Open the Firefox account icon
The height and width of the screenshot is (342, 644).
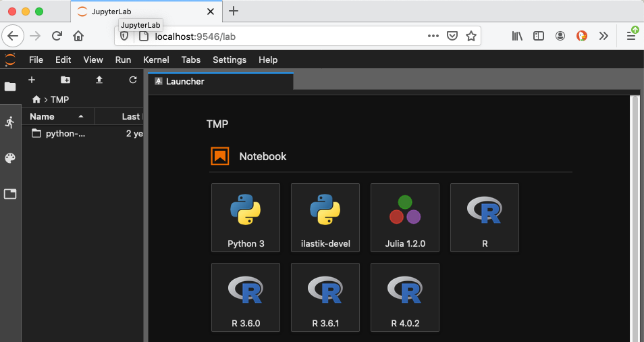point(560,36)
